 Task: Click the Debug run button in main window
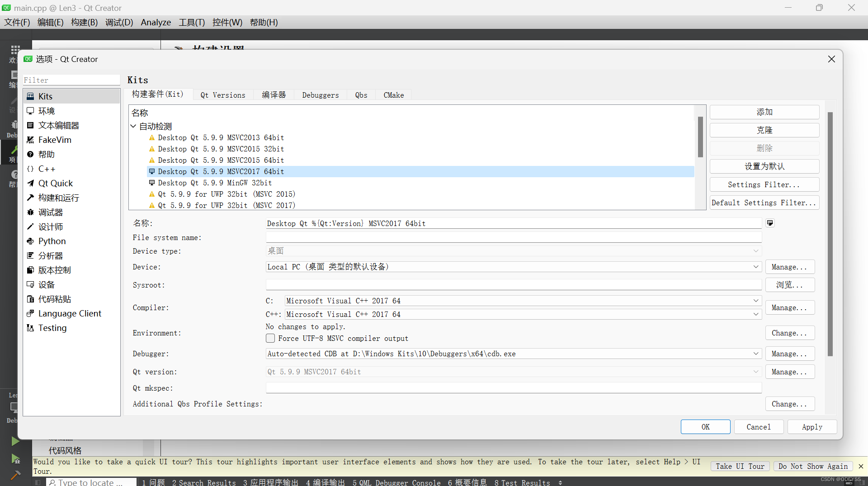15,459
